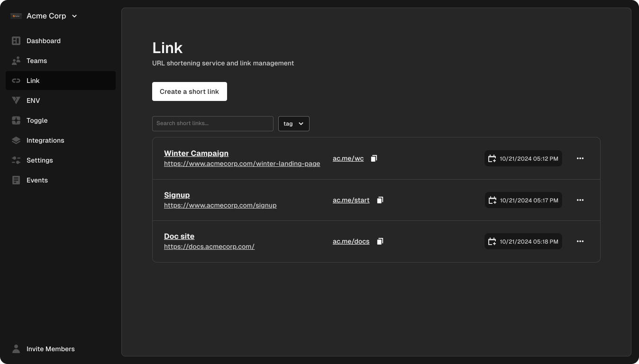Screen dimensions: 639x364
Task: Open the Acme Corp workspace switcher
Action: (x=45, y=16)
